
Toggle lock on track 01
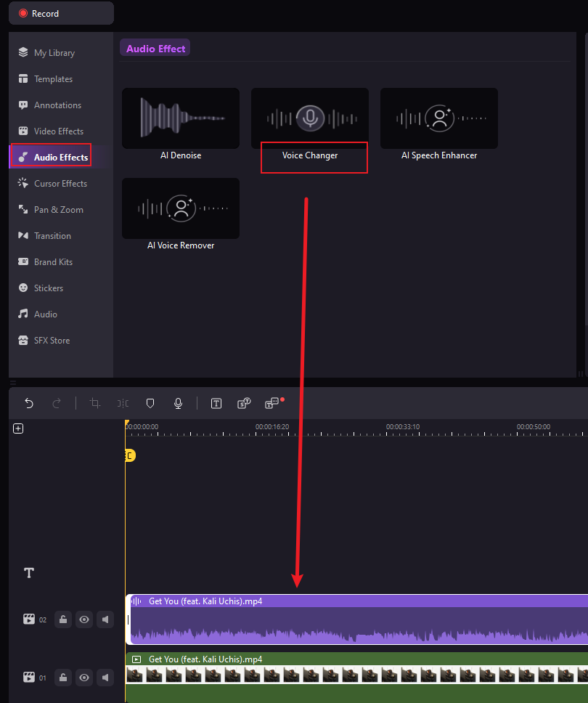(63, 678)
